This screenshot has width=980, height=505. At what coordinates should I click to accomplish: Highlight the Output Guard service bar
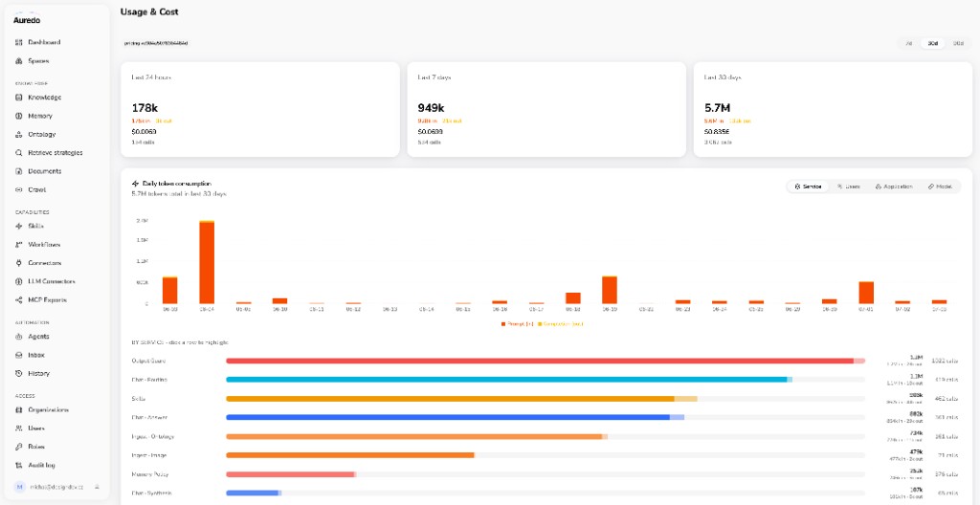545,361
